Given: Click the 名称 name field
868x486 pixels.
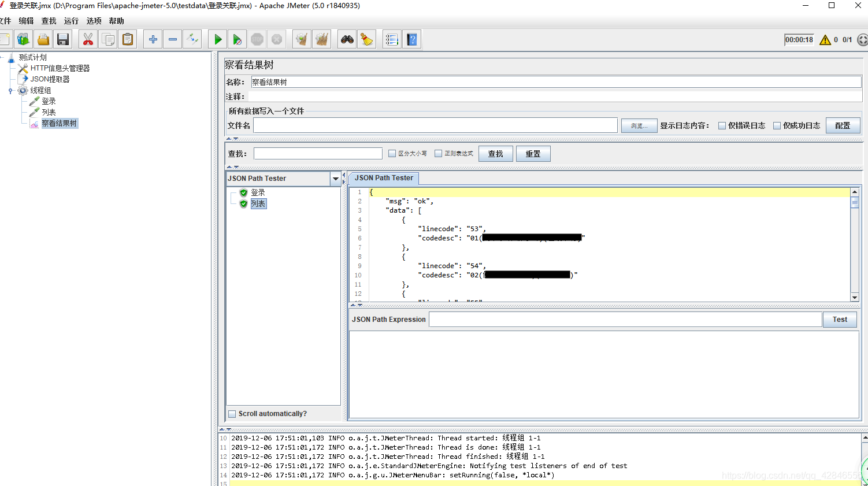Looking at the screenshot, I should (x=556, y=82).
